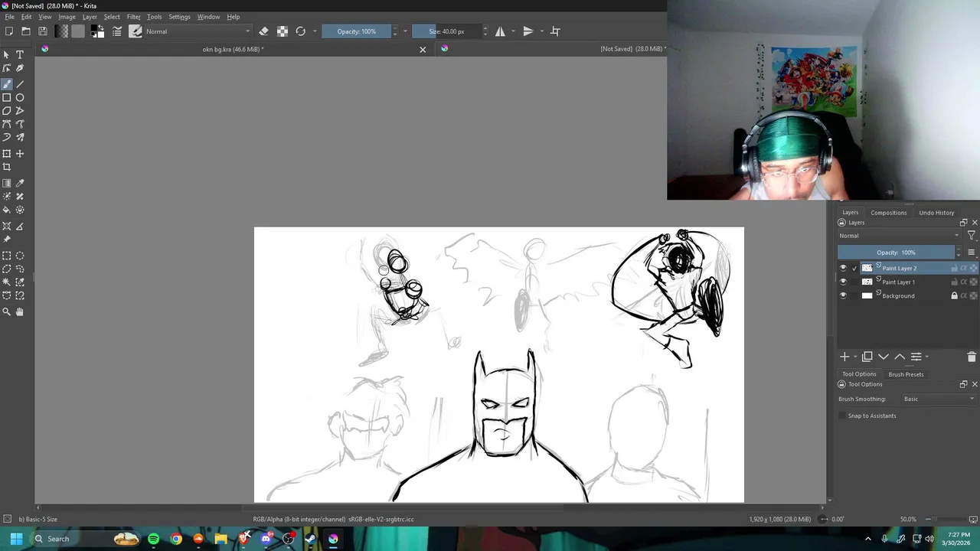Select the Reference Images pin tool
This screenshot has height=551, width=980.
click(7, 240)
